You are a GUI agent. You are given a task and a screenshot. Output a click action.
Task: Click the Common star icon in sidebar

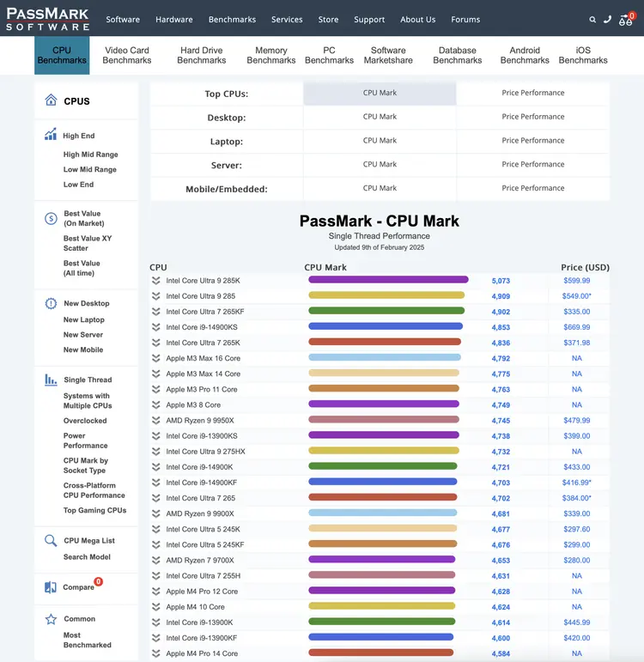tap(51, 619)
